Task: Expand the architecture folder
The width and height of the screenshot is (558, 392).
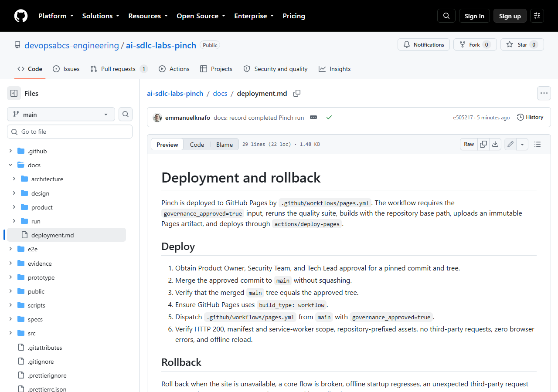Action: pyautogui.click(x=14, y=179)
